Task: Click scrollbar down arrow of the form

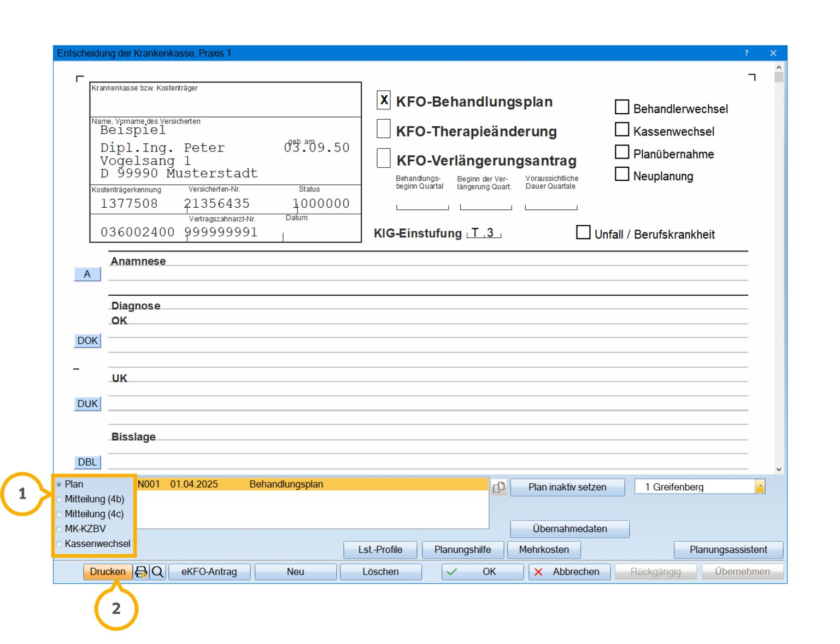Action: click(779, 470)
